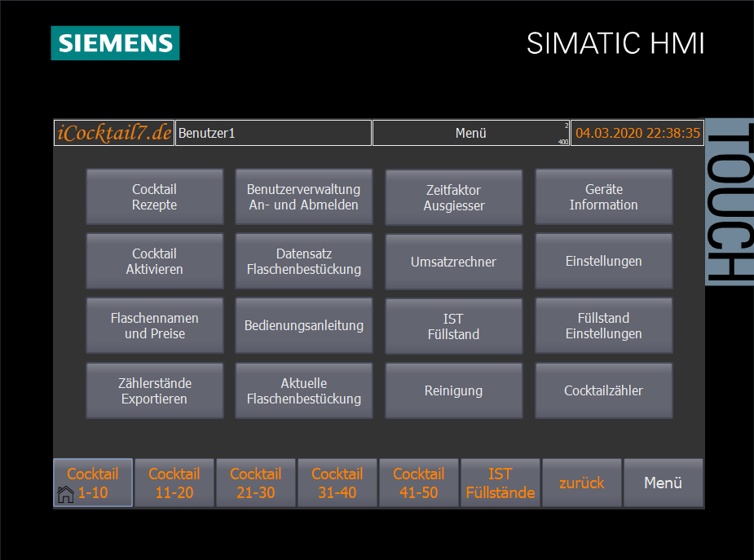The width and height of the screenshot is (754, 560).
Task: Show Geräte Information
Action: pyautogui.click(x=603, y=196)
